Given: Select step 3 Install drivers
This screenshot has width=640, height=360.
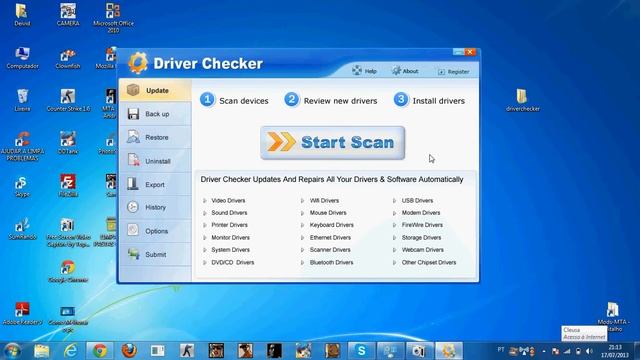Looking at the screenshot, I should 429,100.
